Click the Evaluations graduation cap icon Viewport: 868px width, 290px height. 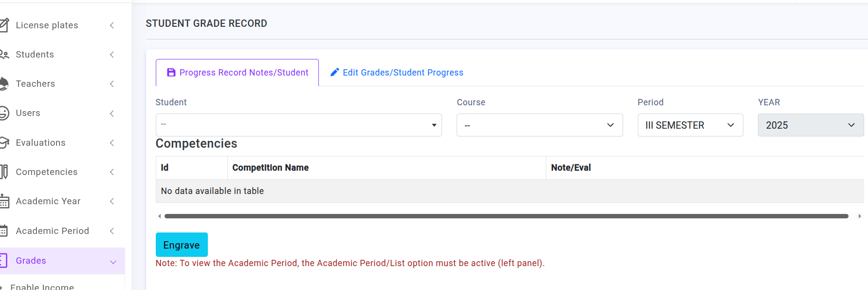click(x=4, y=142)
